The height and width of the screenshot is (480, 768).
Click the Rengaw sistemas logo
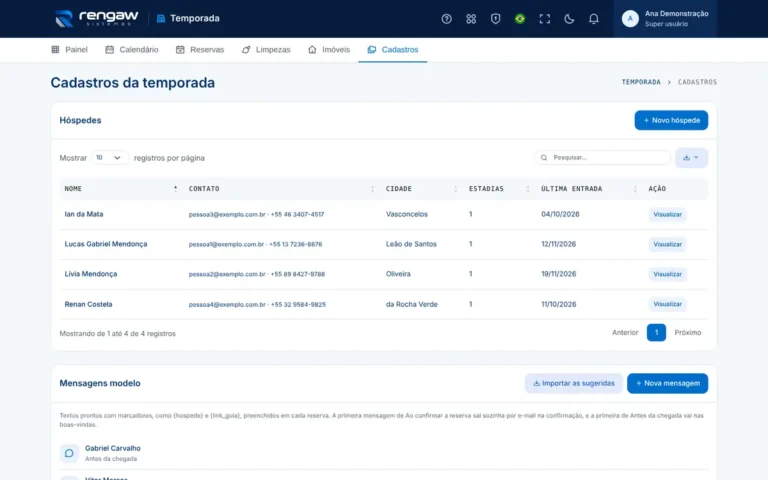[x=96, y=19]
